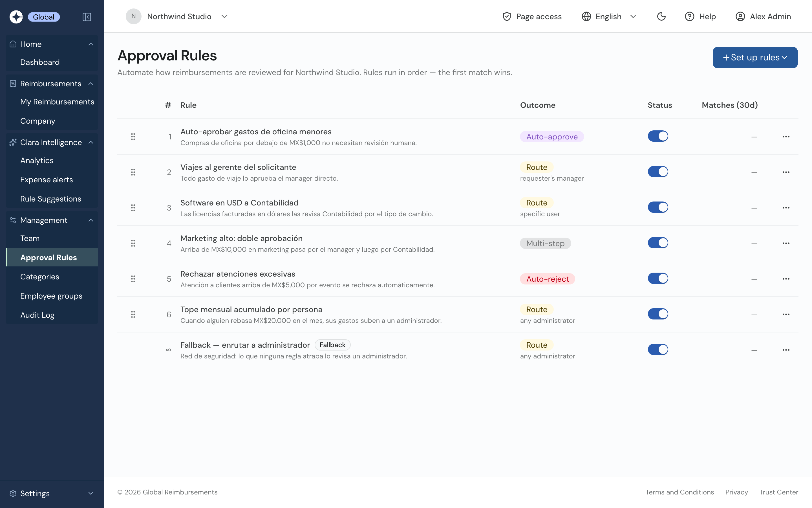
Task: Toggle Tope mensual acumulado rule status
Action: [x=658, y=314]
